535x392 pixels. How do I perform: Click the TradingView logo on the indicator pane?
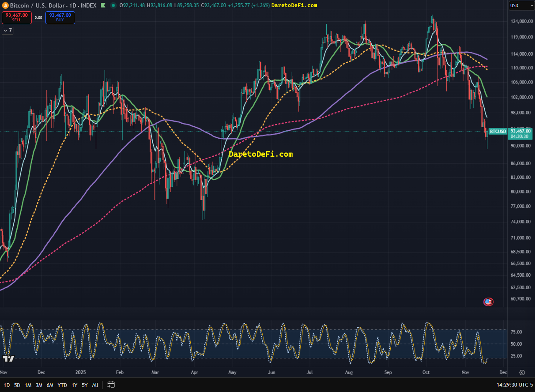click(x=9, y=359)
